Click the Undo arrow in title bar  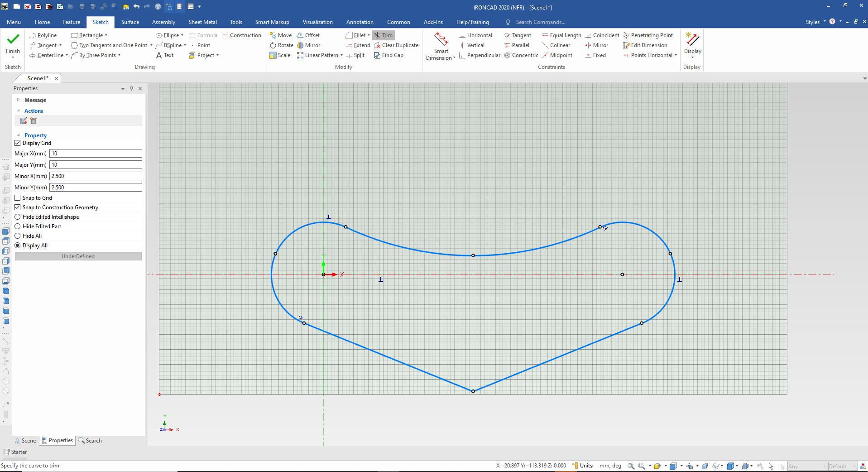pos(136,6)
